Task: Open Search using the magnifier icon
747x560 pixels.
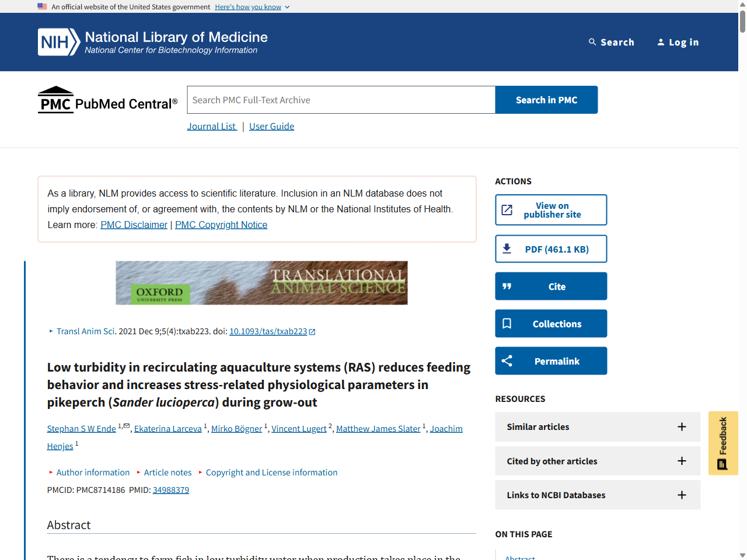Action: [x=592, y=42]
